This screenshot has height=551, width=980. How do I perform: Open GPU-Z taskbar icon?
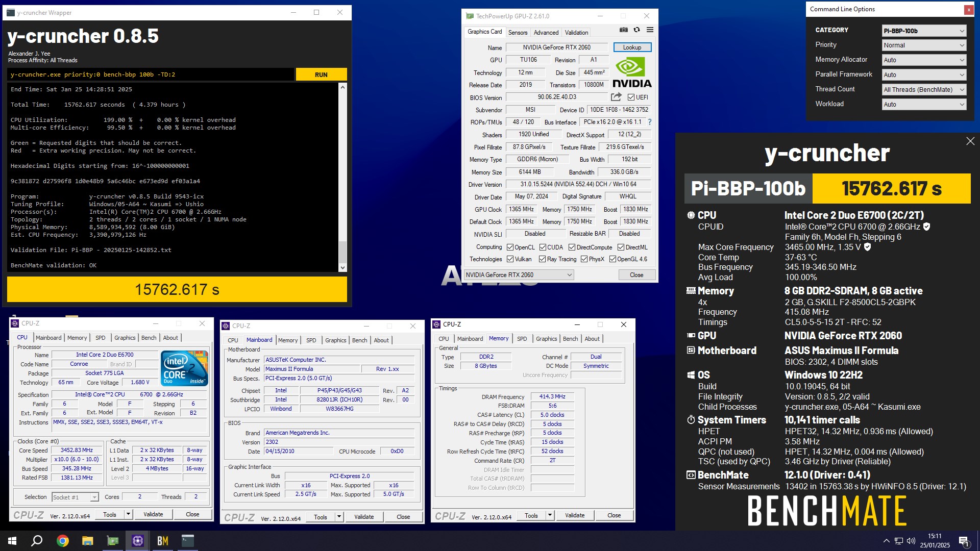(112, 541)
